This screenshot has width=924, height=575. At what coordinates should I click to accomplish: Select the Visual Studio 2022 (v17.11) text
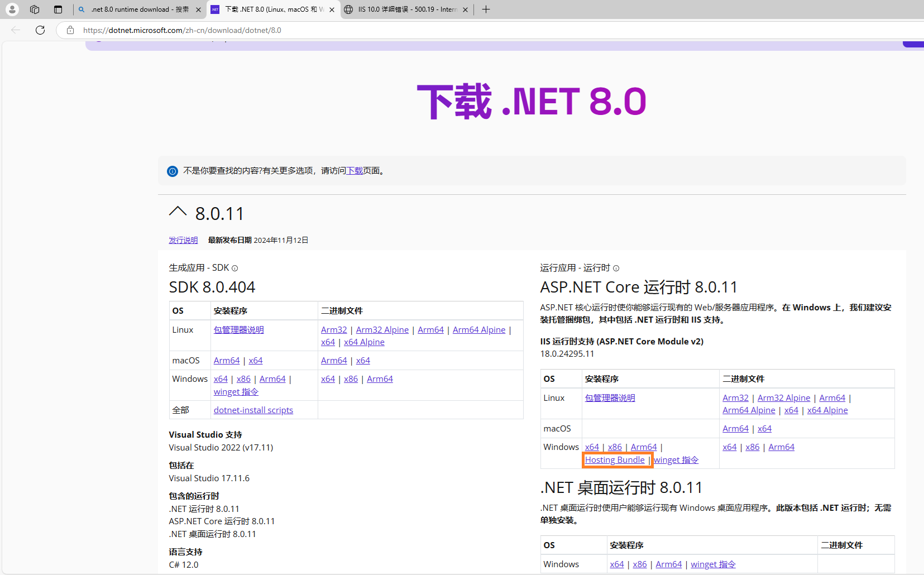click(x=221, y=448)
